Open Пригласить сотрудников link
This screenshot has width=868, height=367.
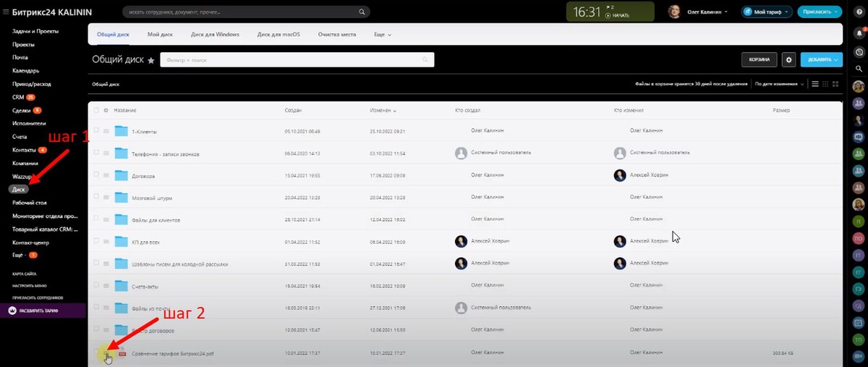pyautogui.click(x=38, y=298)
